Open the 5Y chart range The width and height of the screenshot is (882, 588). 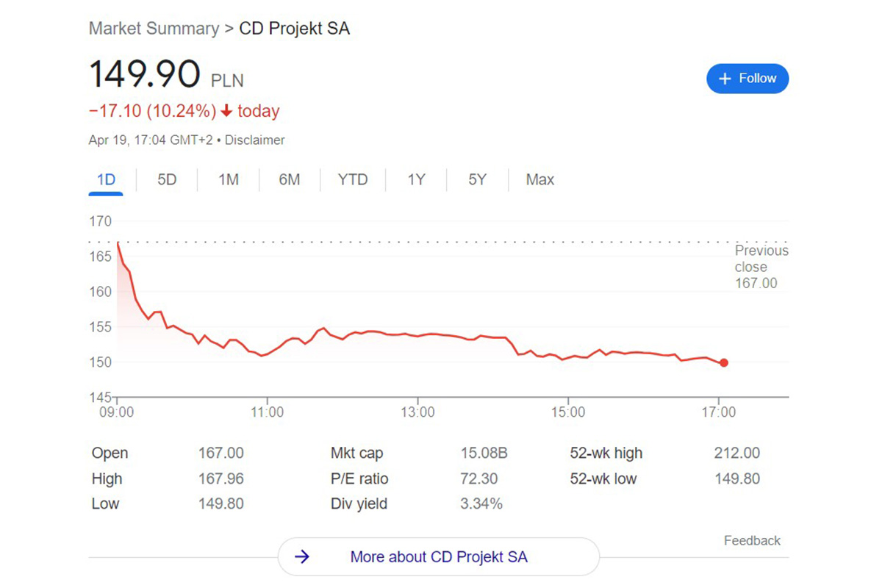(x=476, y=179)
